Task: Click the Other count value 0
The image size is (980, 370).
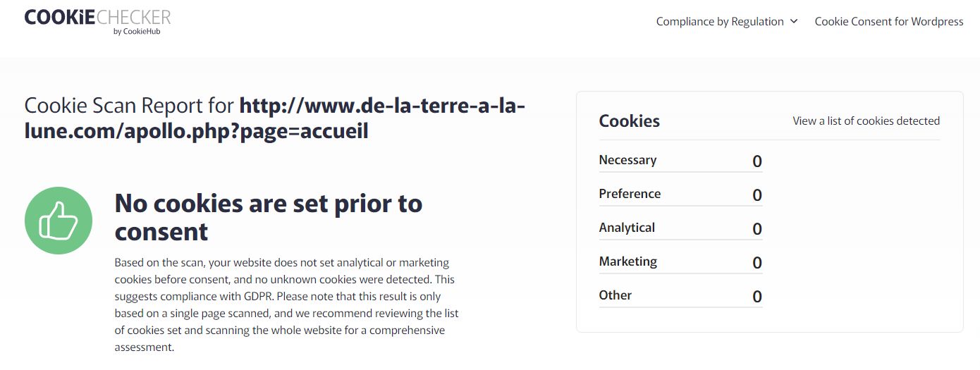Action: point(757,297)
